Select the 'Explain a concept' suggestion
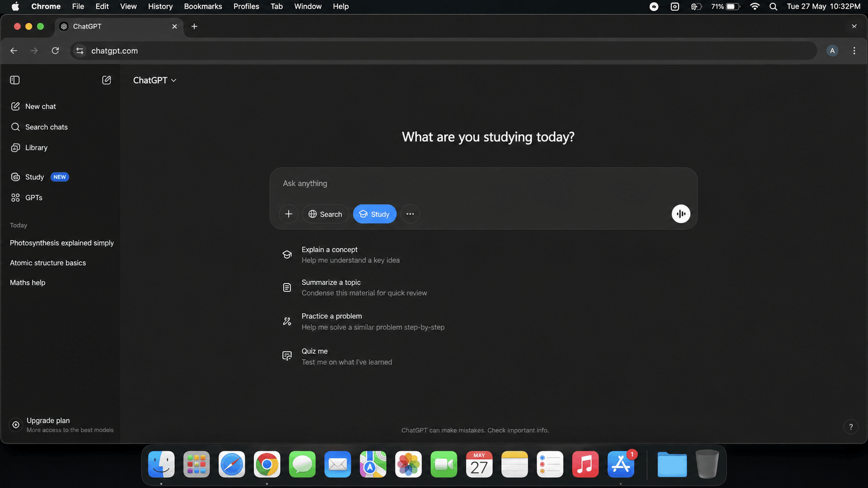This screenshot has width=868, height=488. 341,255
